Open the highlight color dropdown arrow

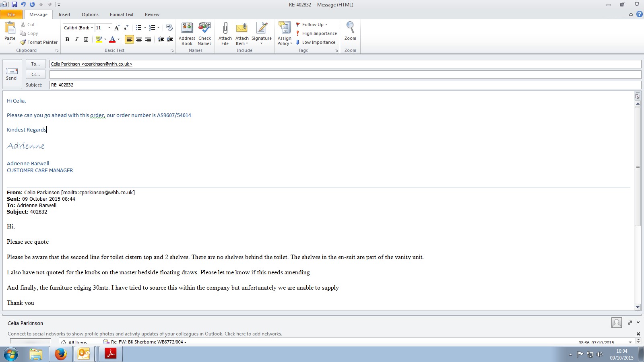click(105, 39)
